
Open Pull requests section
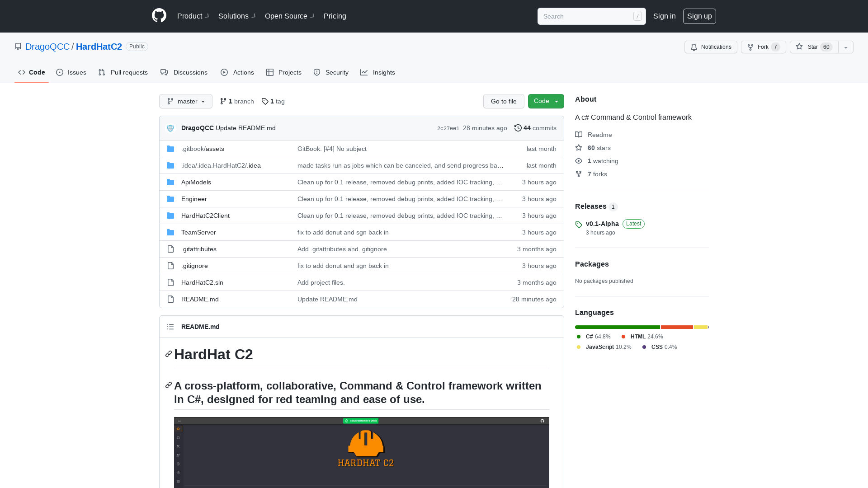pyautogui.click(x=123, y=73)
